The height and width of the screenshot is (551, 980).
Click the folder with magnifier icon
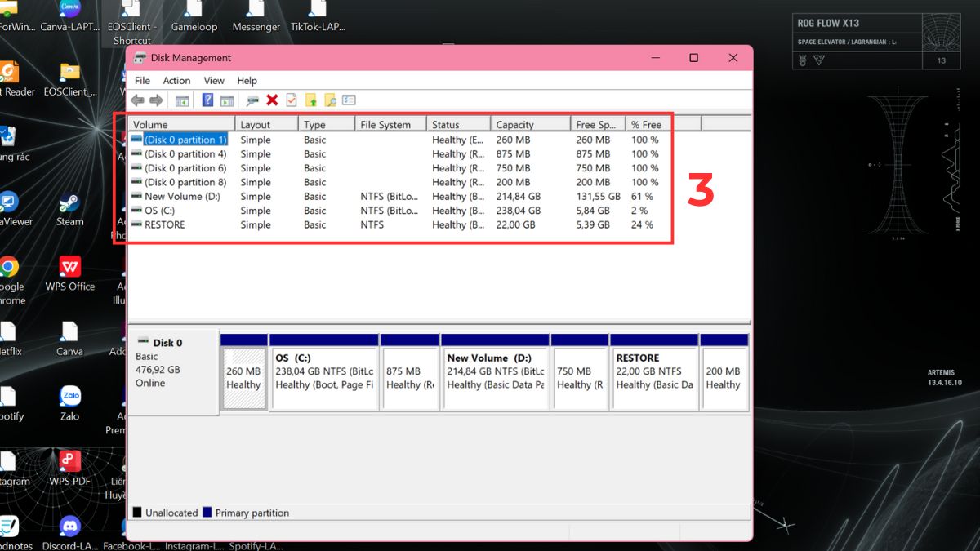coord(330,100)
